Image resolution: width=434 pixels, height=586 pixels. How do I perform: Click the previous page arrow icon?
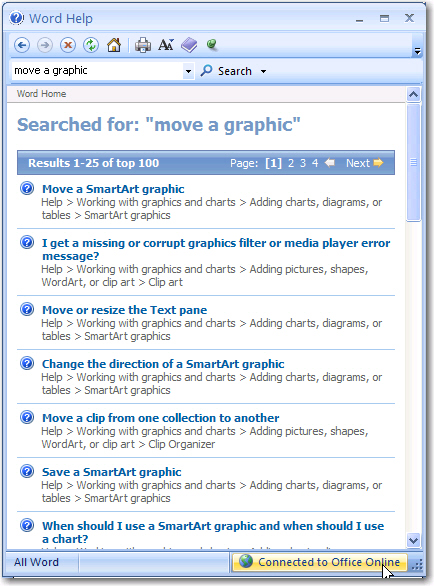tap(330, 163)
